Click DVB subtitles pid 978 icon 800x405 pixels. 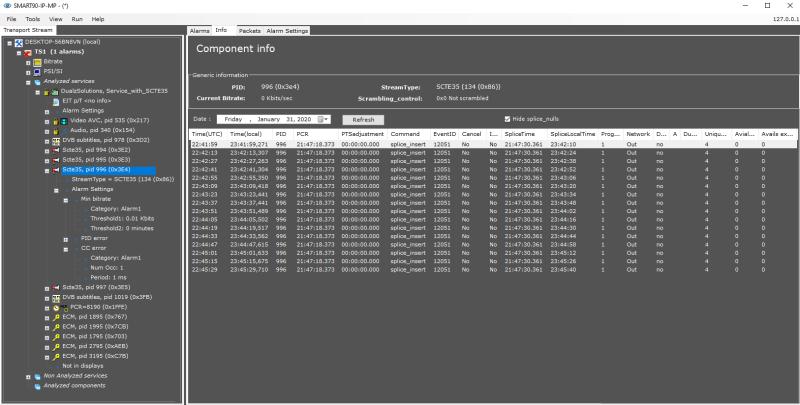click(x=56, y=141)
